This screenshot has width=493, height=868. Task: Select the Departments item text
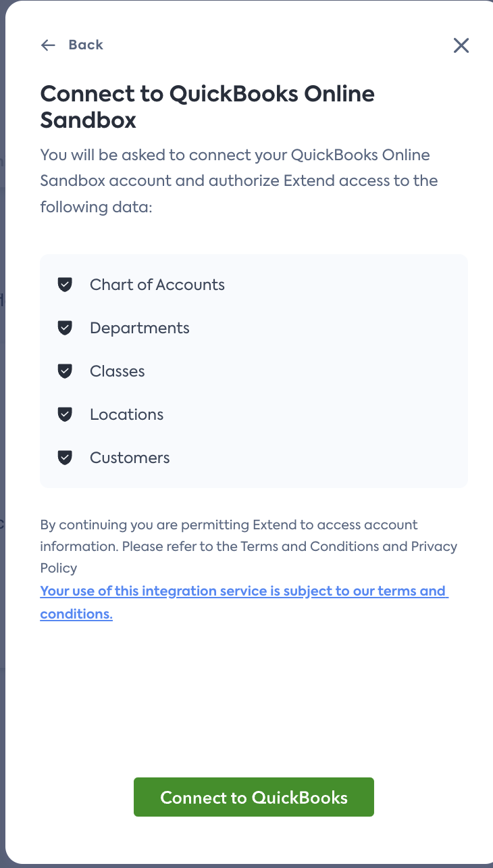pos(140,328)
